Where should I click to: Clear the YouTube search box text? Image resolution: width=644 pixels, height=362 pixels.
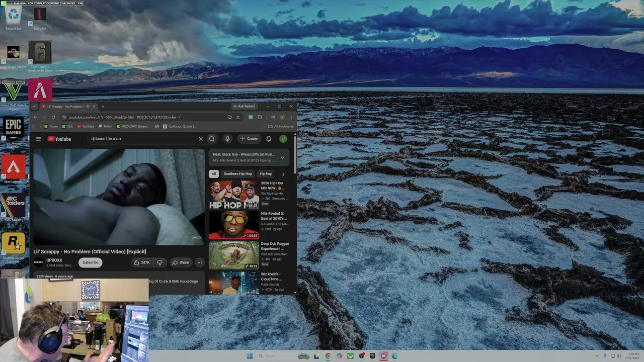(x=200, y=139)
